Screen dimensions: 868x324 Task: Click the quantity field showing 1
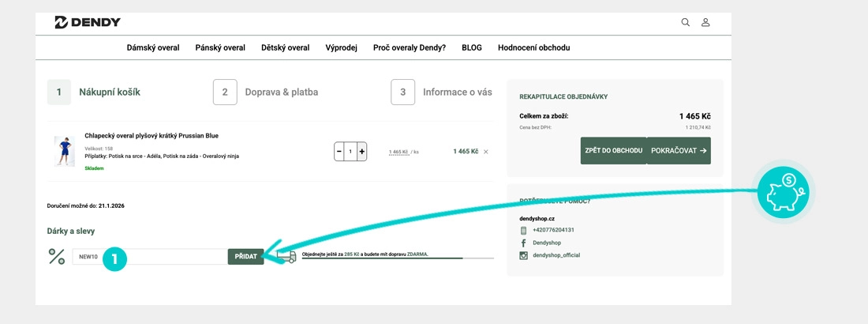tap(350, 152)
